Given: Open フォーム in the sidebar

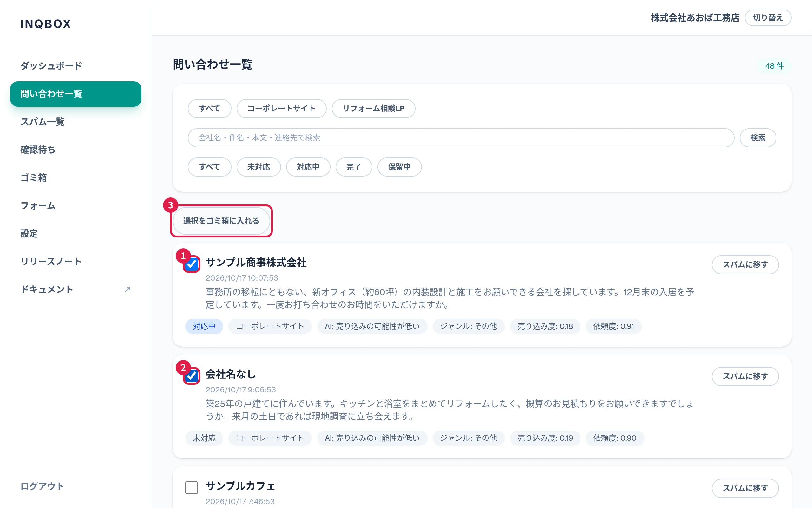Looking at the screenshot, I should click(76, 205).
